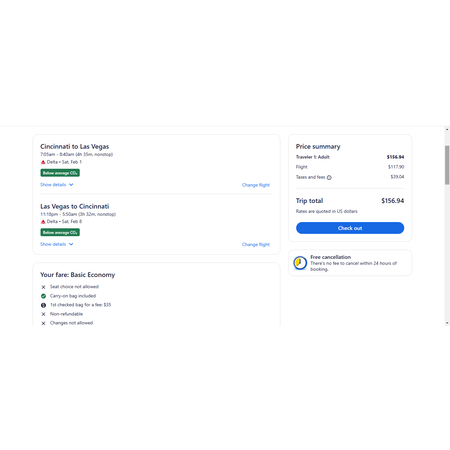Screen dimensions: 450x450
Task: Click the X icon beside Non-refundable
Action: pos(43,314)
